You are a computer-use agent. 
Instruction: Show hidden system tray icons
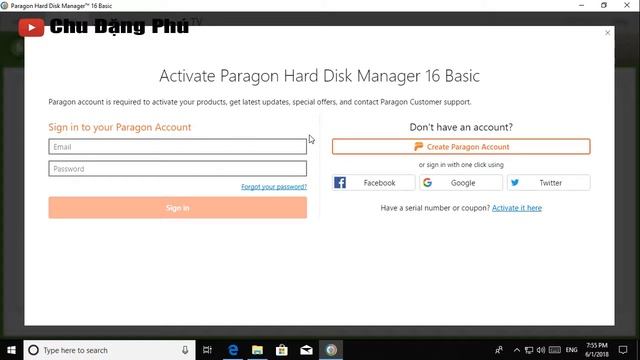pos(517,350)
